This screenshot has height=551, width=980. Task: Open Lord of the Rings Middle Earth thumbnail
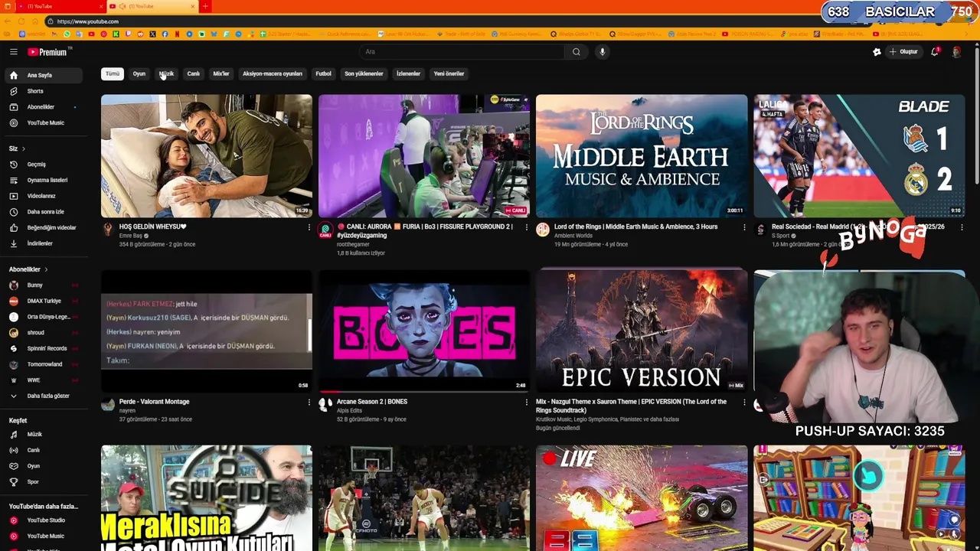(x=642, y=156)
